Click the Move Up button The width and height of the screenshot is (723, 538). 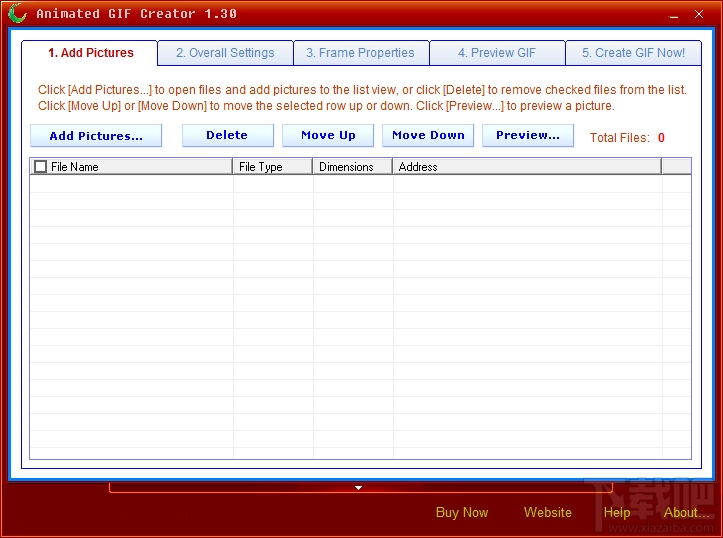pos(328,136)
